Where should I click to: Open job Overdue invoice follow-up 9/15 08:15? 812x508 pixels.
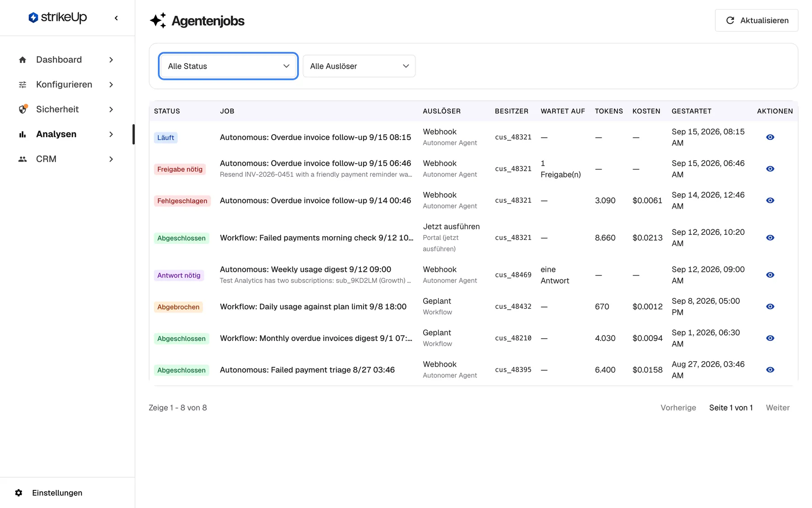[x=315, y=137]
